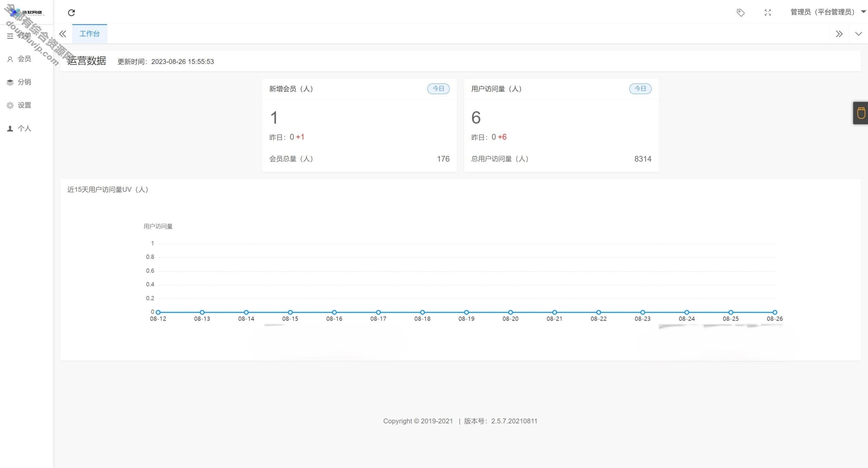Click the company logo in sidebar

point(26,13)
